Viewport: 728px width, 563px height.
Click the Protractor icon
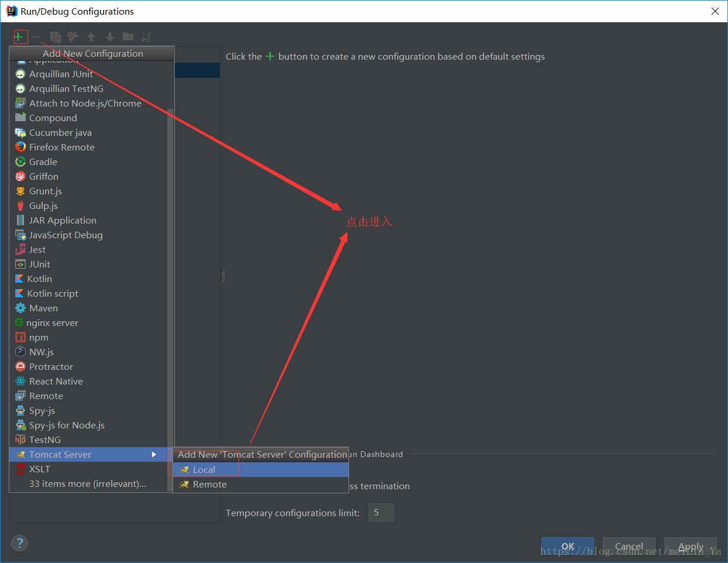coord(20,366)
